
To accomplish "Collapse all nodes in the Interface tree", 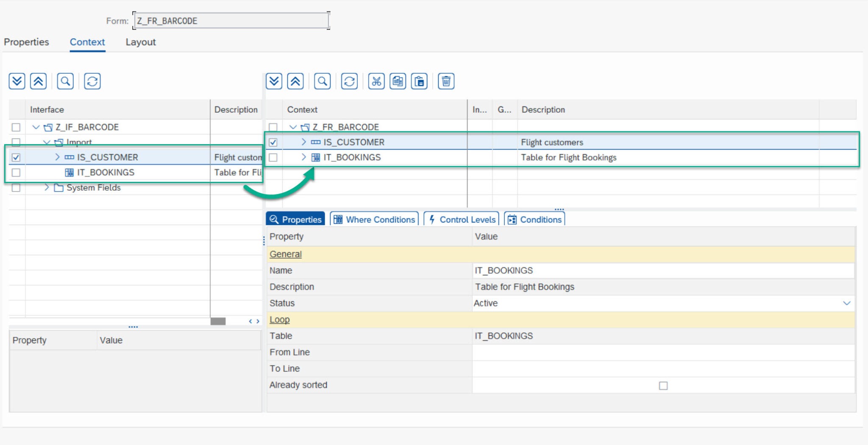I will click(x=38, y=81).
